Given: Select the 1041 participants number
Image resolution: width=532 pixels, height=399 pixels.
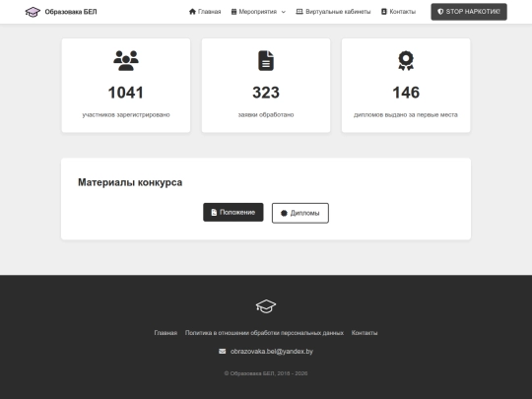Looking at the screenshot, I should pos(126,93).
